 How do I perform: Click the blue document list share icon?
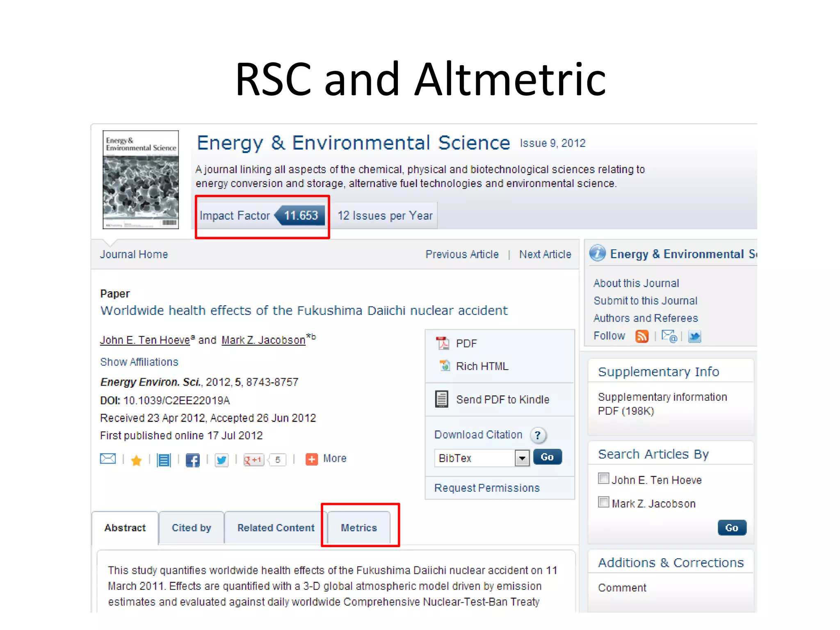point(164,460)
